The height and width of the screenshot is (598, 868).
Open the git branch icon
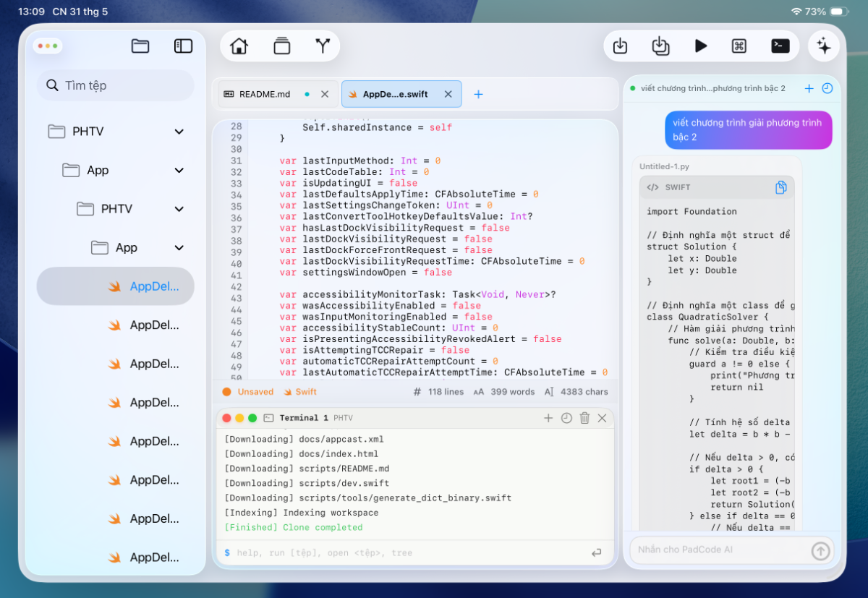pos(323,46)
